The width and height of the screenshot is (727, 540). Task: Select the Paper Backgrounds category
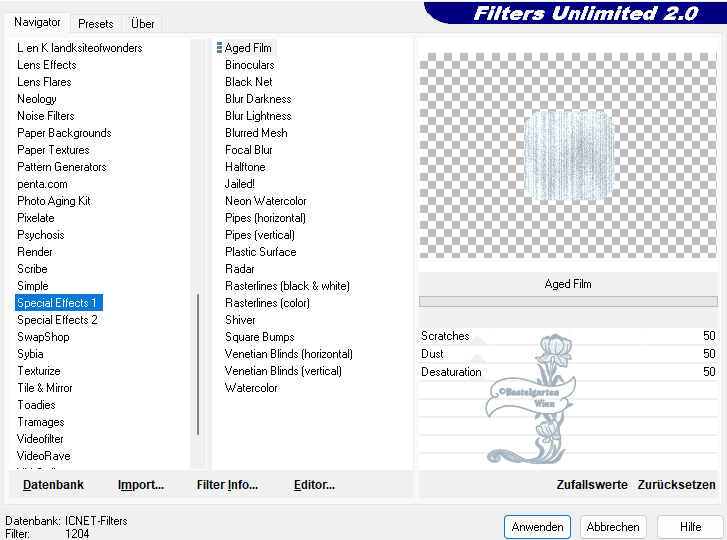click(x=64, y=133)
